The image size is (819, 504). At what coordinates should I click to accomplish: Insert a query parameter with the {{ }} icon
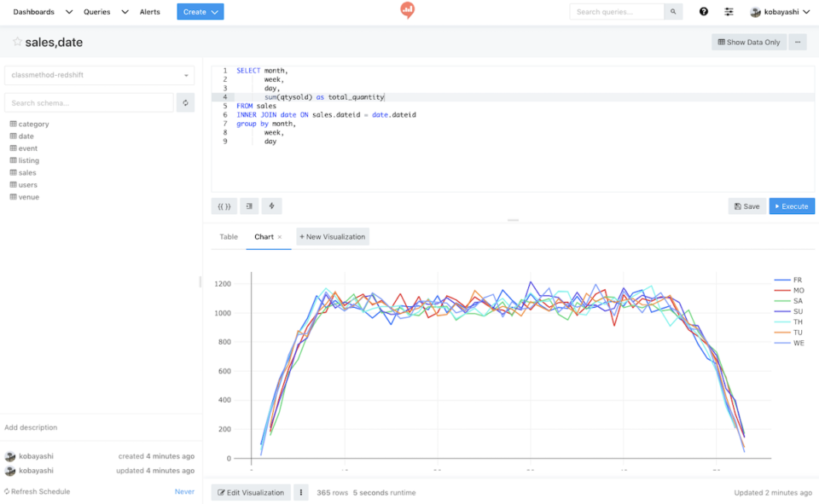[223, 206]
